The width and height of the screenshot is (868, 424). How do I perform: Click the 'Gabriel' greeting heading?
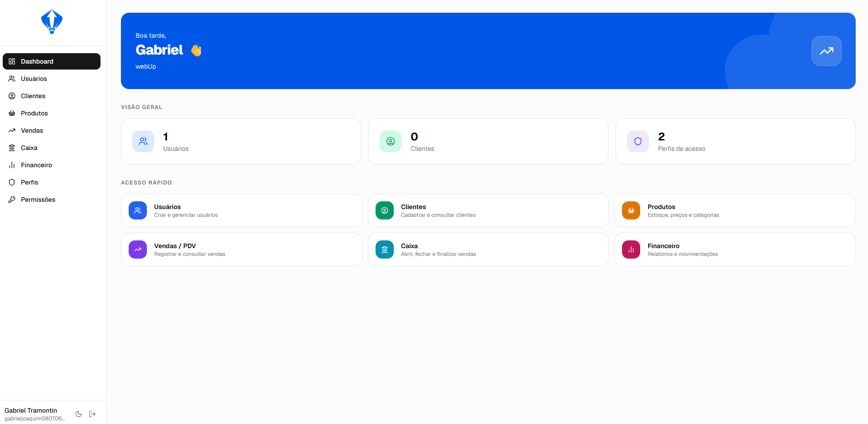(159, 50)
